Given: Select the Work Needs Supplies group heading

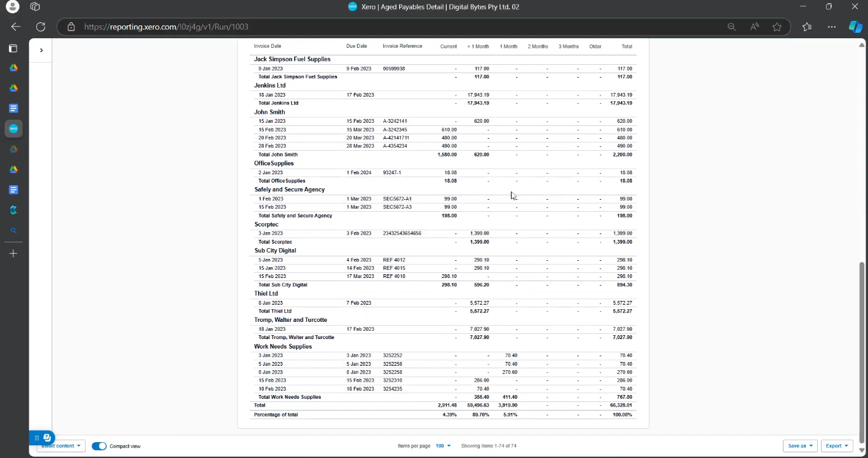Looking at the screenshot, I should (283, 347).
